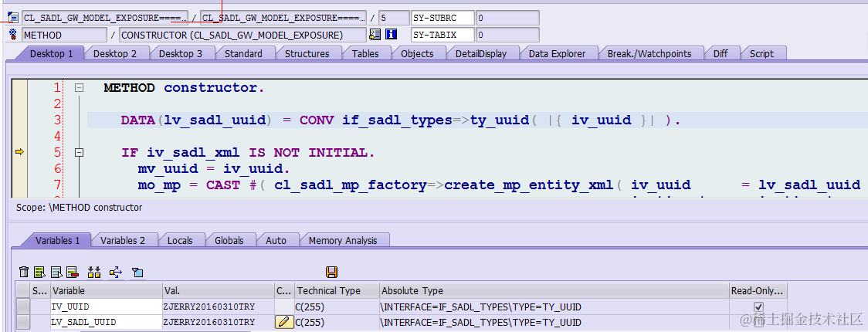Select the Locals tab

pos(180,240)
